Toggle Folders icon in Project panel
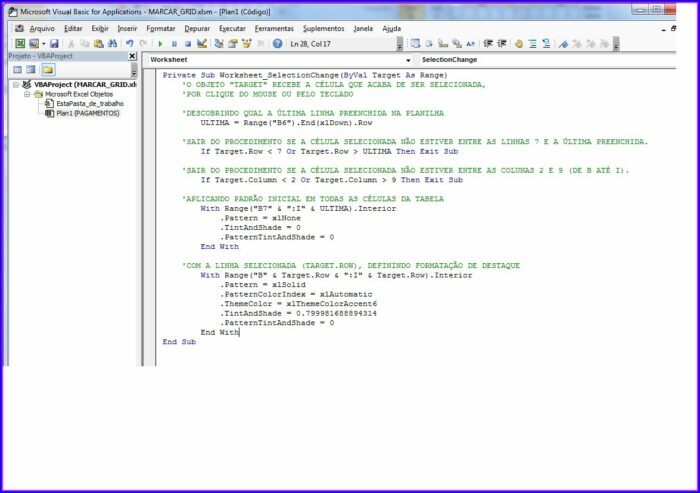The width and height of the screenshot is (700, 493). click(x=48, y=70)
